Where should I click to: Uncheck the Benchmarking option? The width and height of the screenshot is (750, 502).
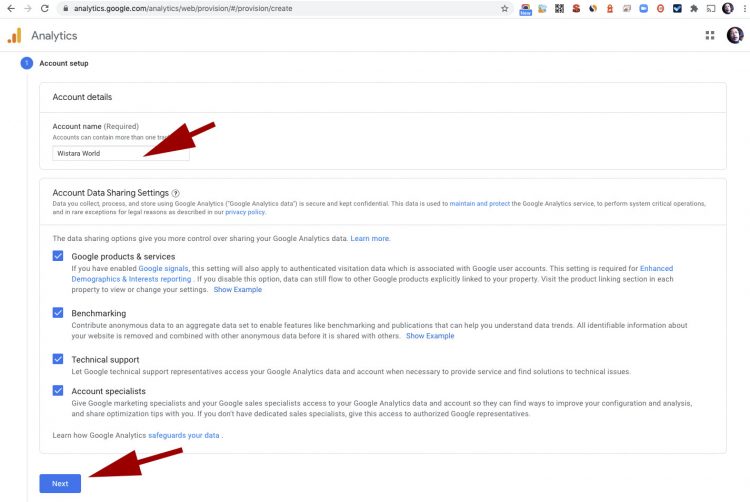(x=58, y=313)
